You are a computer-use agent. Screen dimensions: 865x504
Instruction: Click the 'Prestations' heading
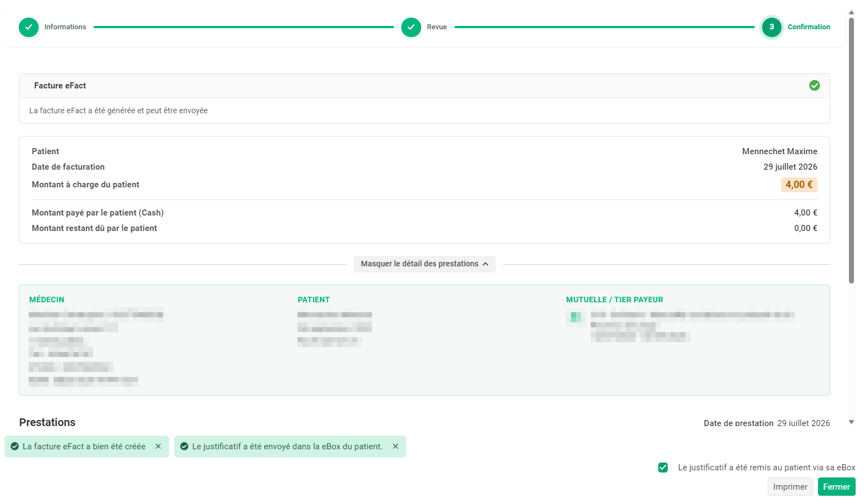point(48,422)
